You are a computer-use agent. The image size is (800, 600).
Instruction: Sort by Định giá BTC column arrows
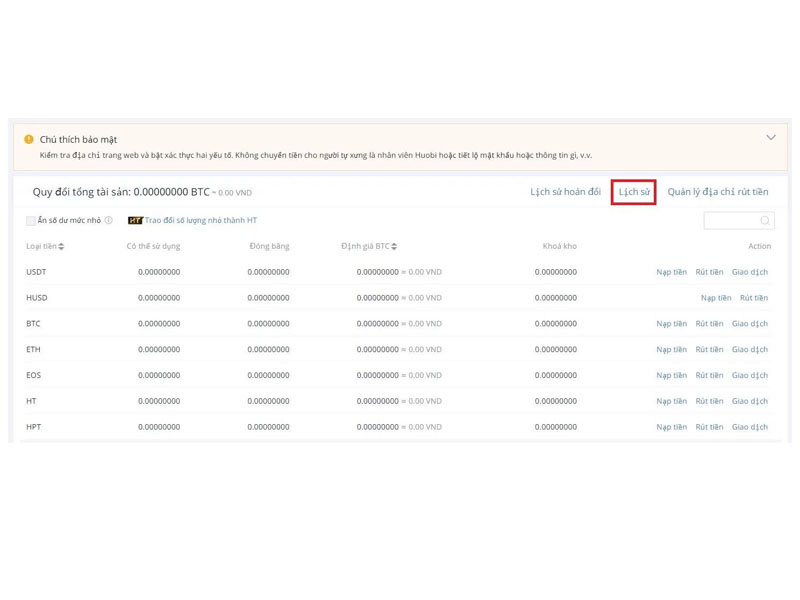pos(394,246)
